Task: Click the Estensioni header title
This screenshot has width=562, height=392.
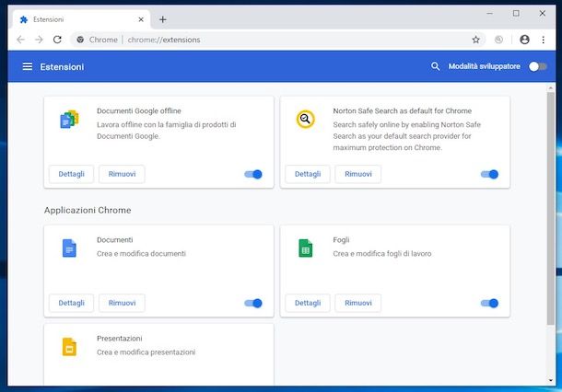Action: coord(62,67)
